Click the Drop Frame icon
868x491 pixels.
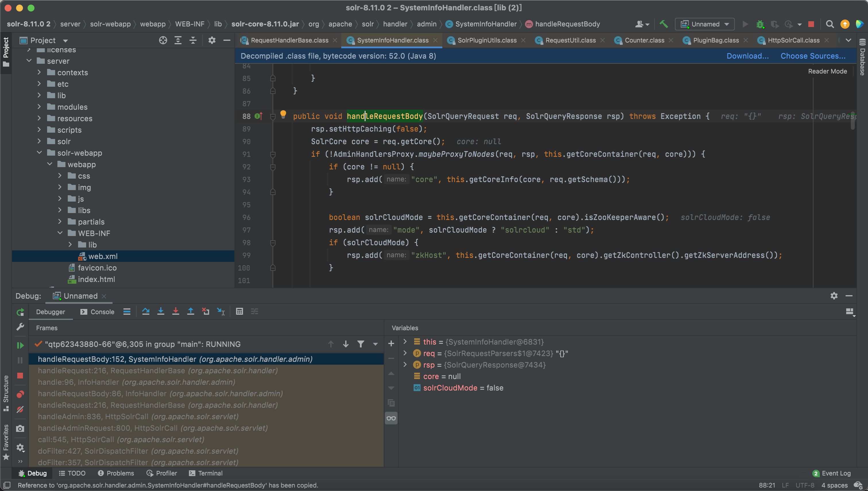coord(205,311)
